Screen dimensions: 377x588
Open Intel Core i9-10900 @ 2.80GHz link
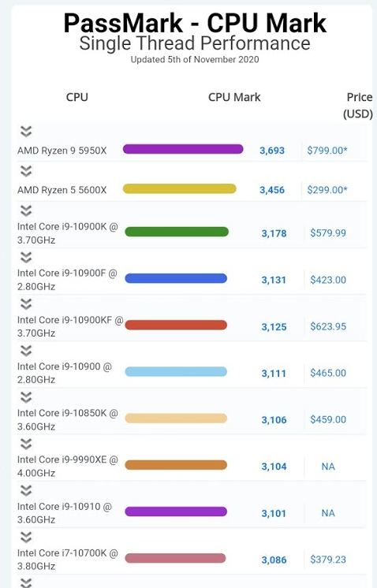pos(65,373)
